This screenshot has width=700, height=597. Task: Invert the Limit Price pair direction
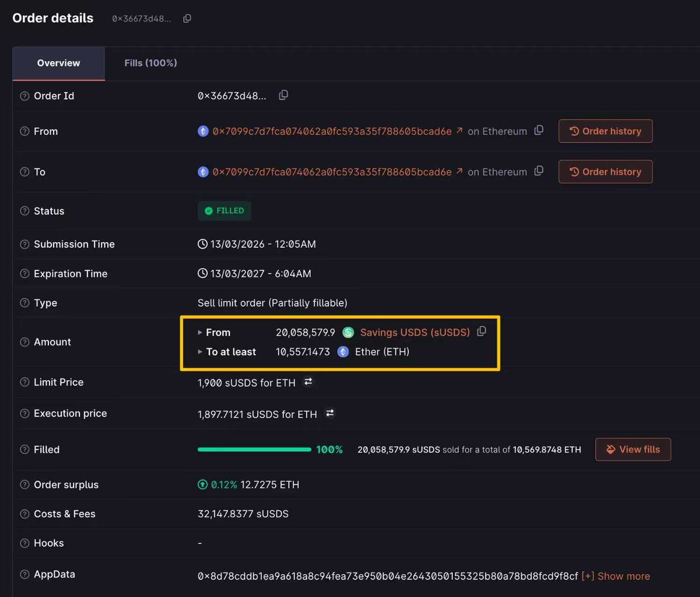(308, 382)
